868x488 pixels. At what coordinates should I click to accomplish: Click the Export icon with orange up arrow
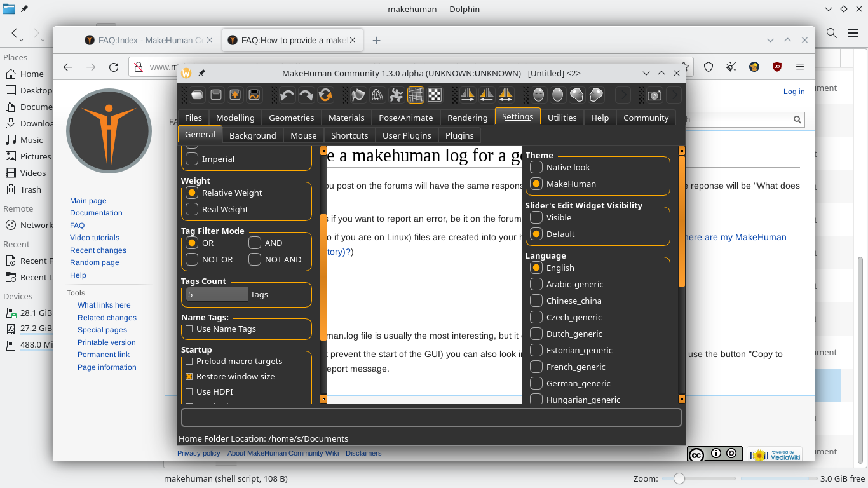235,95
